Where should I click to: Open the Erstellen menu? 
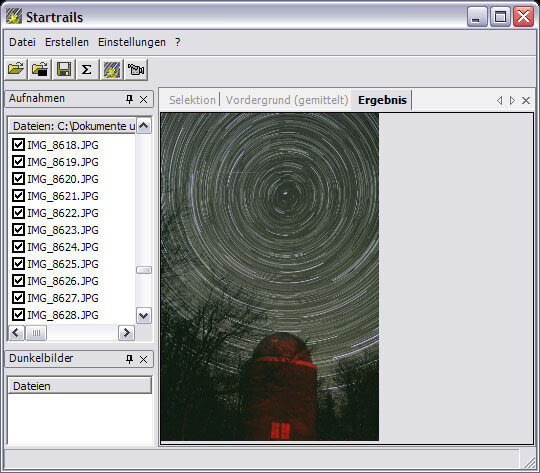(x=67, y=42)
